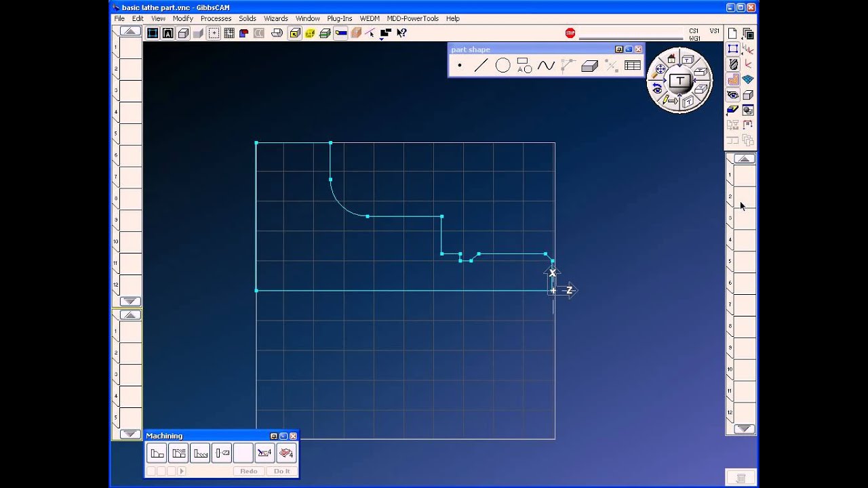Toggle the text annotation toolbar button
The width and height of the screenshot is (868, 488).
coord(167,33)
